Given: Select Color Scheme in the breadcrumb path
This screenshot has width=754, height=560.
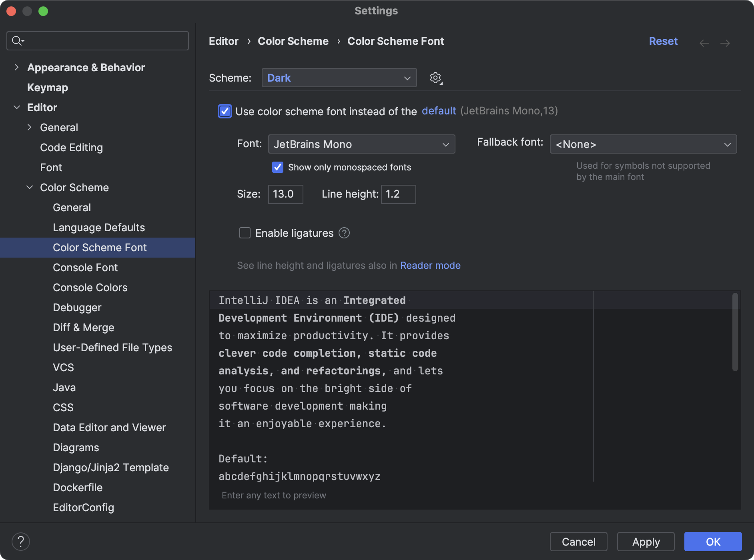Looking at the screenshot, I should [x=293, y=41].
